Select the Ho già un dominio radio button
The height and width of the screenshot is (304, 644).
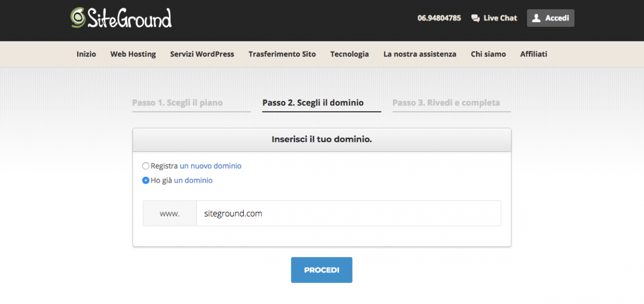point(145,180)
